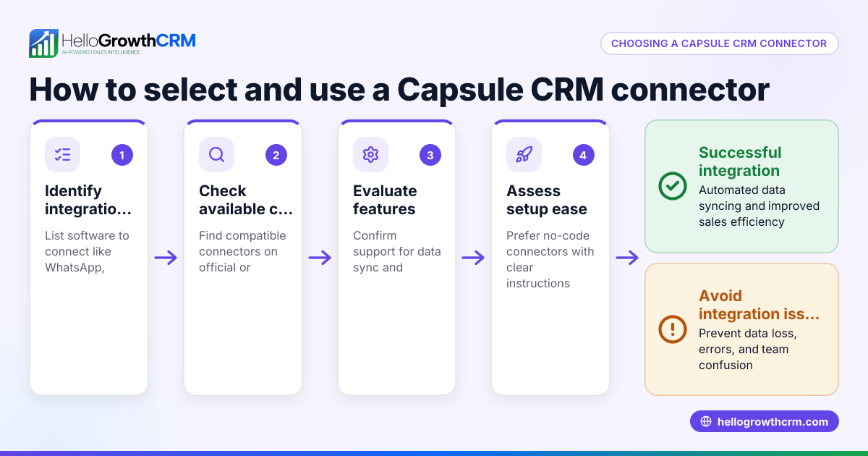Click 'Find compatible connectors on official or' text
Image resolution: width=868 pixels, height=456 pixels.
point(242,251)
